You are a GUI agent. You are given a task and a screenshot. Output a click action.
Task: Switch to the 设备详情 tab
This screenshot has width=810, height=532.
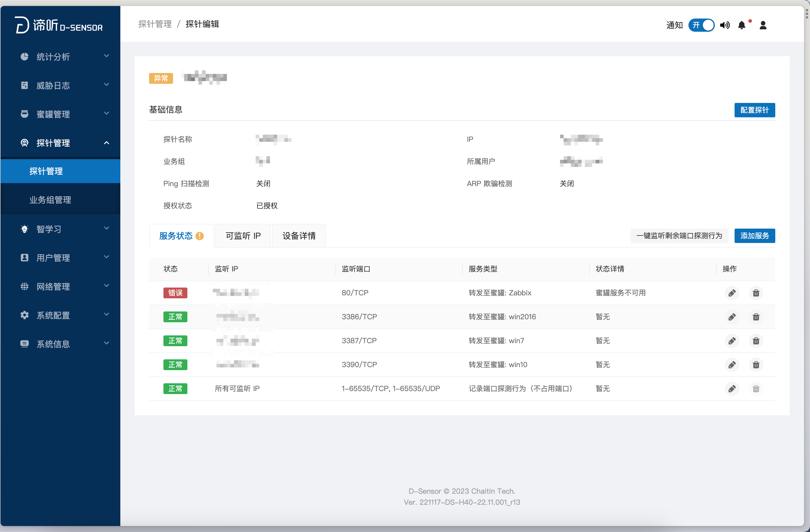click(299, 236)
